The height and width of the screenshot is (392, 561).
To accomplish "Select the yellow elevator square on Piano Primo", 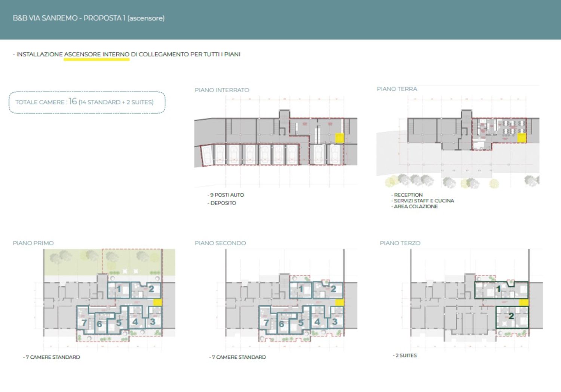I will [x=157, y=302].
